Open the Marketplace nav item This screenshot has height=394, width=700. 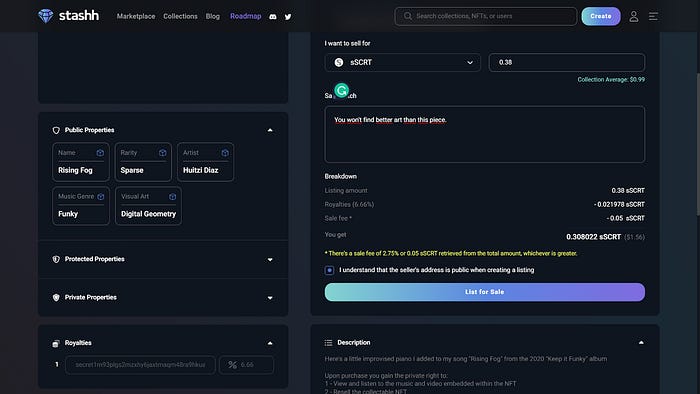tap(136, 16)
